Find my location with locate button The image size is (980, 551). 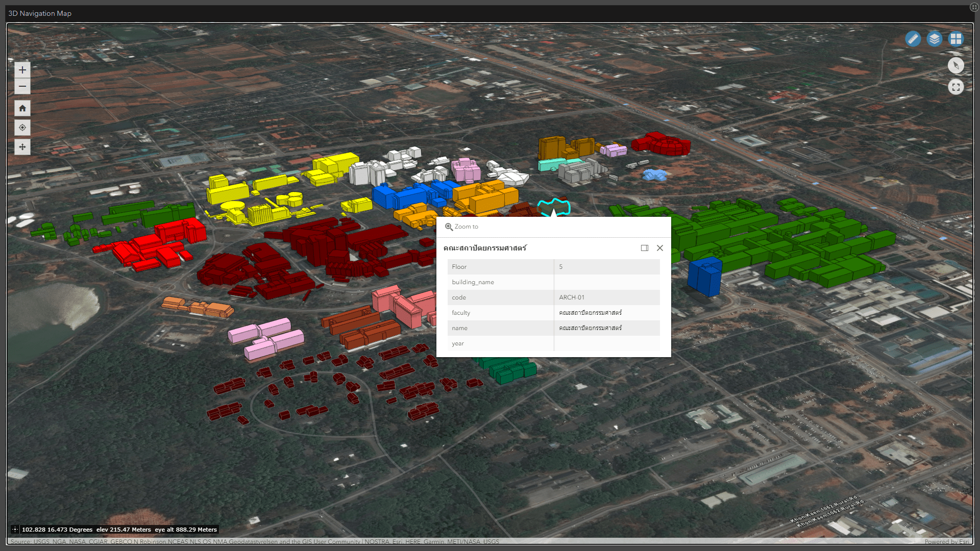(22, 128)
